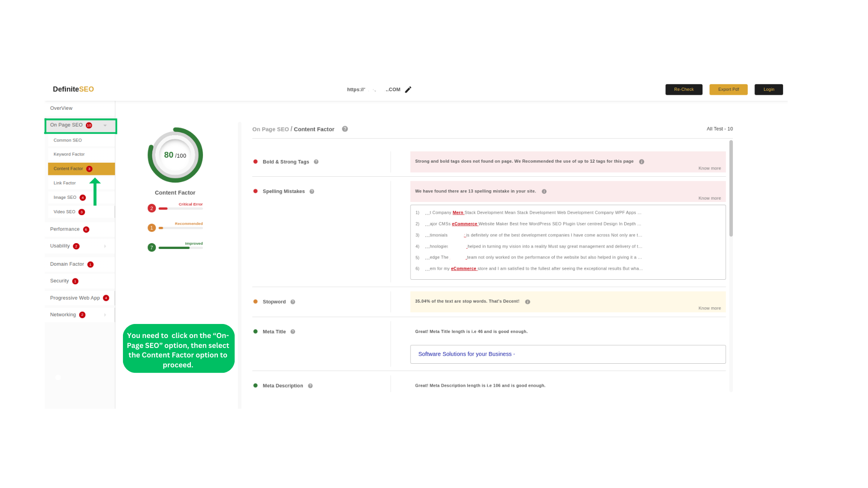This screenshot has height=488, width=868.
Task: Select the Image SEO sidebar item
Action: coord(65,197)
